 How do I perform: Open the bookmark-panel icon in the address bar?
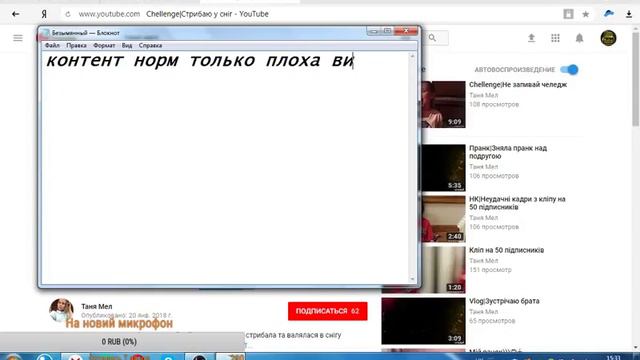click(x=568, y=14)
